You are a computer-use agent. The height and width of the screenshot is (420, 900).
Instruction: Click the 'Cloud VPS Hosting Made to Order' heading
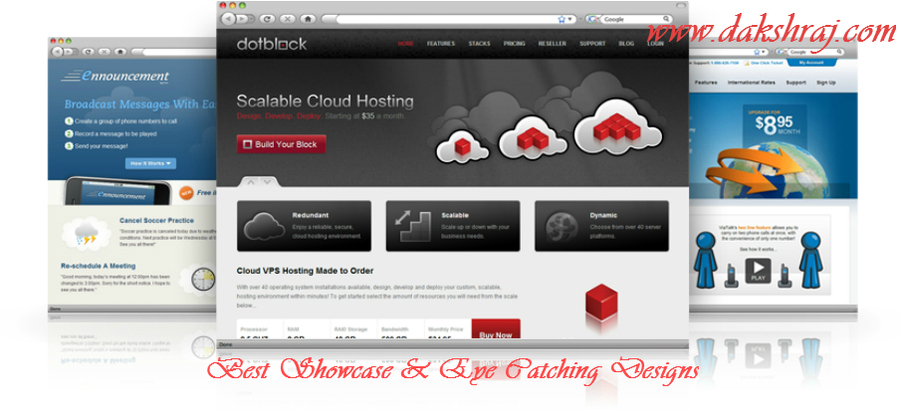(x=305, y=271)
